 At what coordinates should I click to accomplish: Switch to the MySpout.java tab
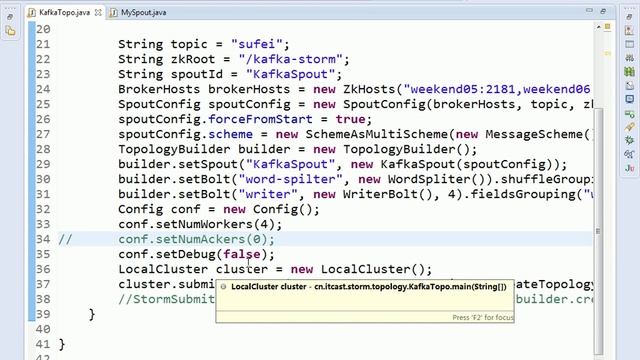143,13
